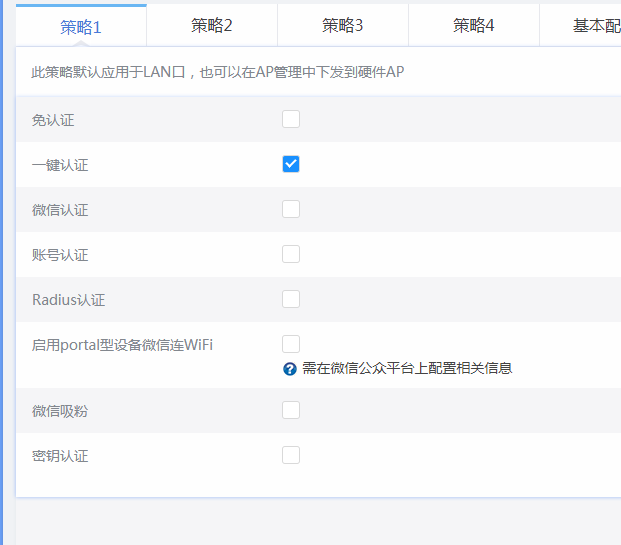621x545 pixels.
Task: Click the 免认证 label
Action: (x=53, y=120)
